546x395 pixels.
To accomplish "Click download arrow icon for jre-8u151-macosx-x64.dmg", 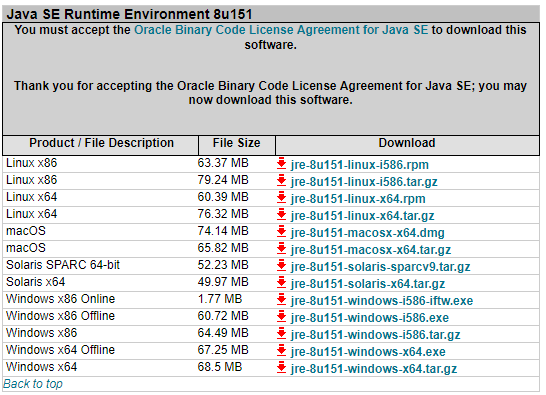I will click(x=281, y=232).
